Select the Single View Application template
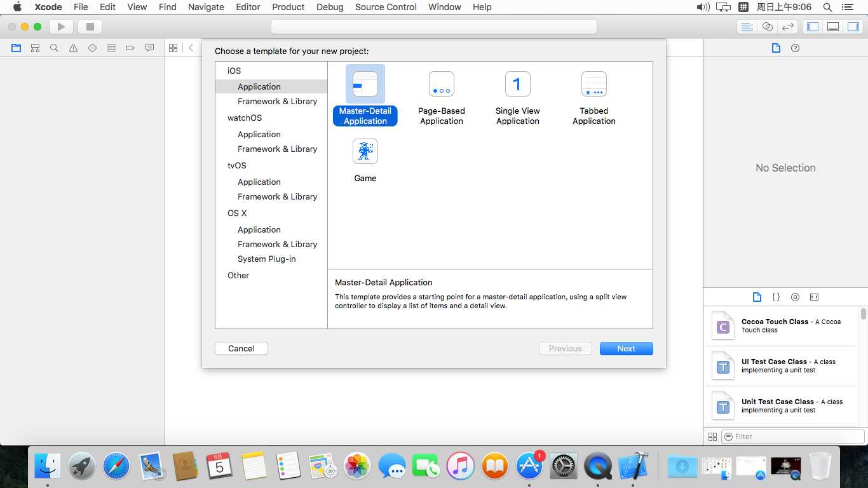This screenshot has height=488, width=868. (518, 98)
